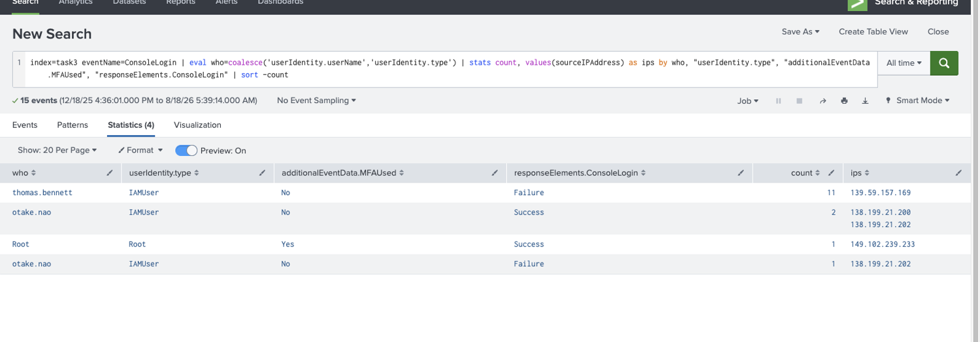Screen dimensions: 980x342
Task: Click Root in the who column
Action: (x=21, y=244)
